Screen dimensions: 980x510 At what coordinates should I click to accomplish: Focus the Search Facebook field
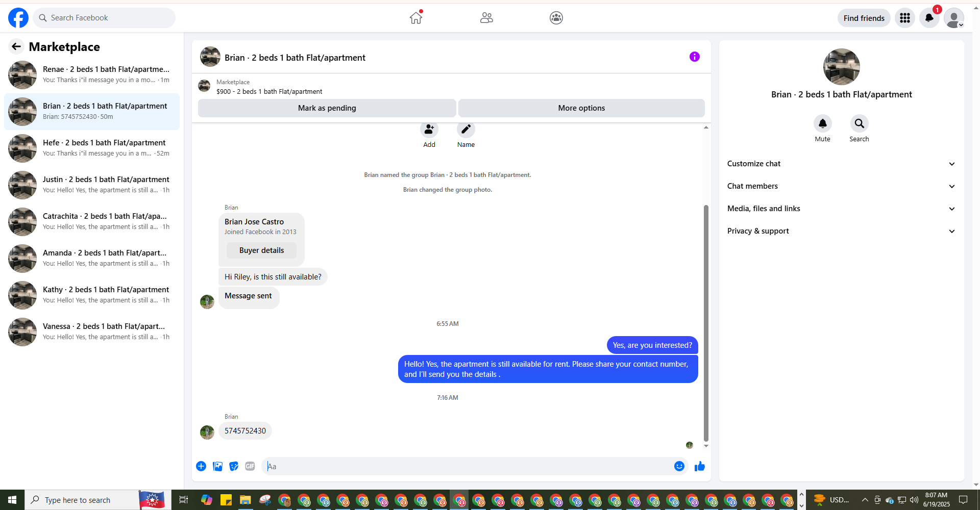click(105, 18)
